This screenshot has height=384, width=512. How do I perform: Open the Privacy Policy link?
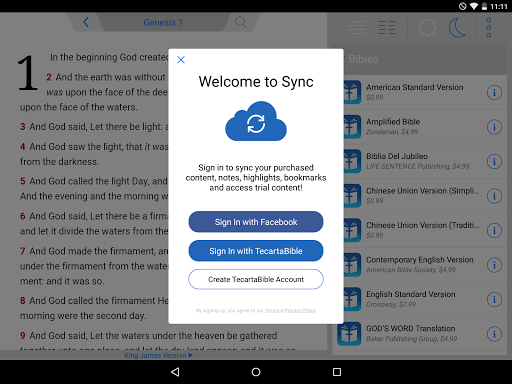coord(300,311)
